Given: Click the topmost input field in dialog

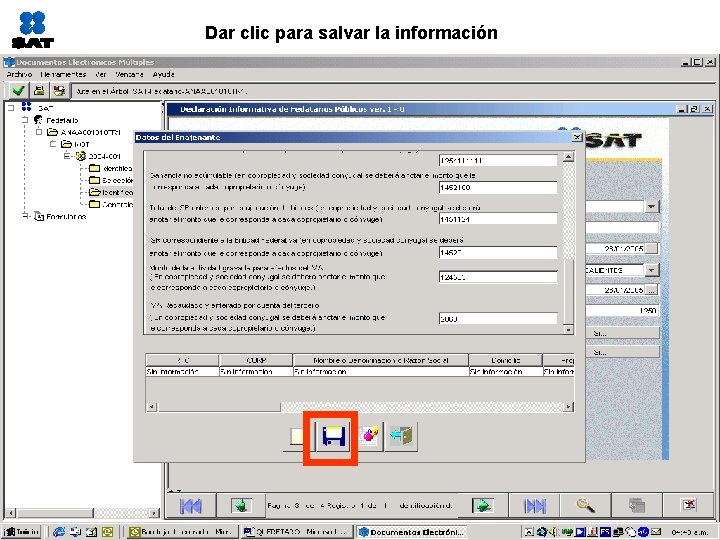Looking at the screenshot, I should [498, 160].
